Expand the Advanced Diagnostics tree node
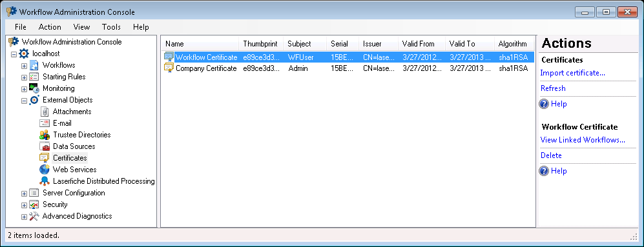The image size is (644, 247). click(25, 216)
